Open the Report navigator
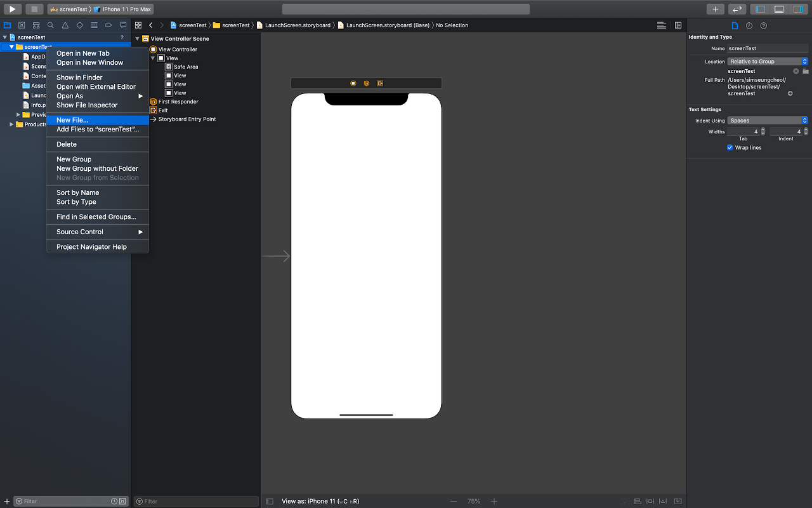Screen dimensions: 812x508 pyautogui.click(x=123, y=25)
